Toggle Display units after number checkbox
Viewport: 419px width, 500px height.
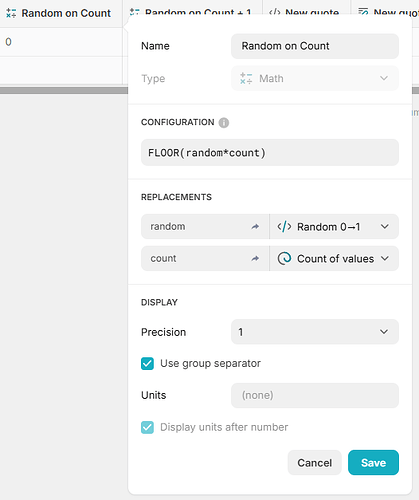147,427
